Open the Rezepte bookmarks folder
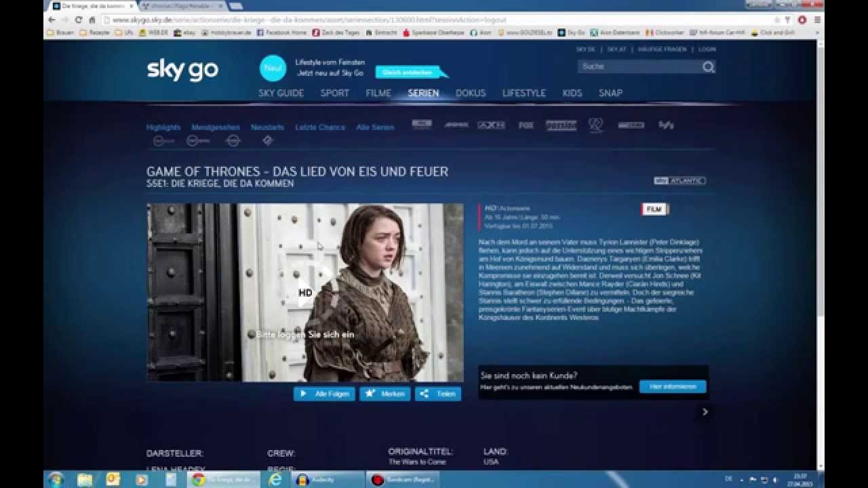Screen dimensions: 868x488 95,32
